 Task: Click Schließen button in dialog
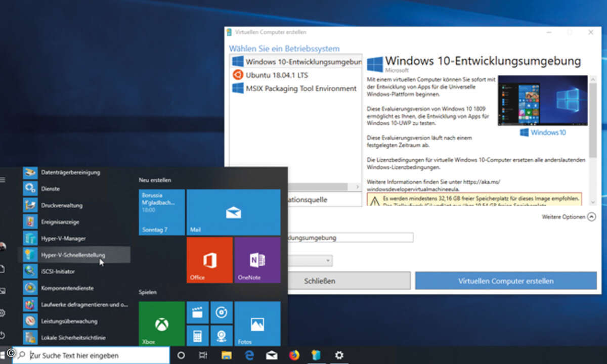pyautogui.click(x=320, y=281)
